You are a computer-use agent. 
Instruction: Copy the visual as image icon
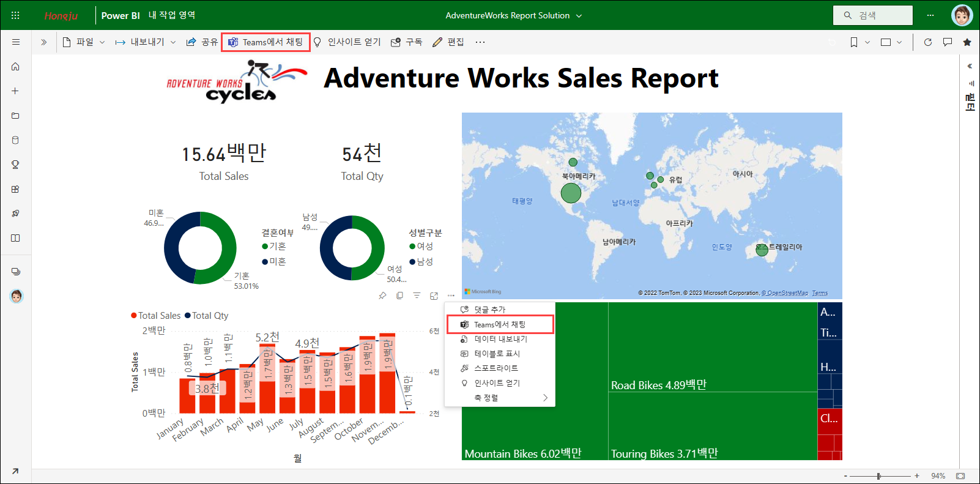[399, 296]
